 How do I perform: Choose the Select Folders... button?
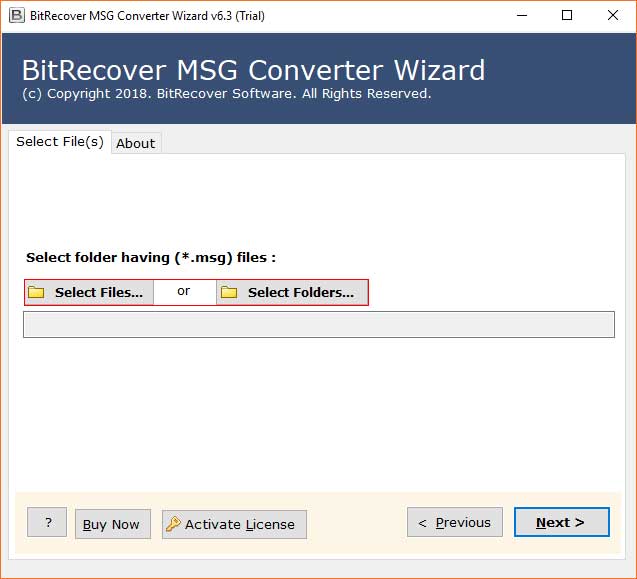[x=292, y=292]
